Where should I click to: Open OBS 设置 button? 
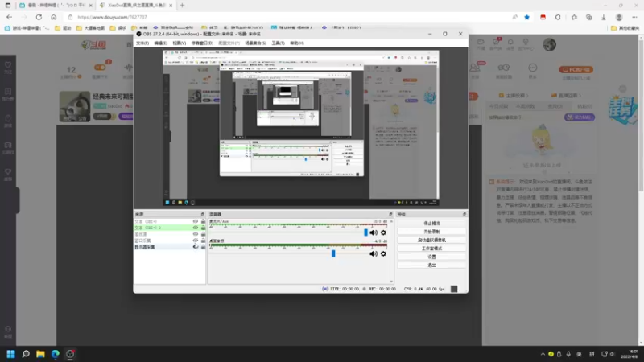click(x=431, y=257)
